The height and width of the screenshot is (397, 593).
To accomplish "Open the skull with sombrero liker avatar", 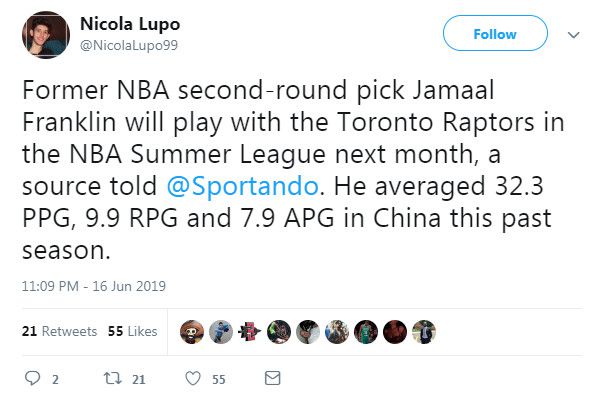I will 192,332.
